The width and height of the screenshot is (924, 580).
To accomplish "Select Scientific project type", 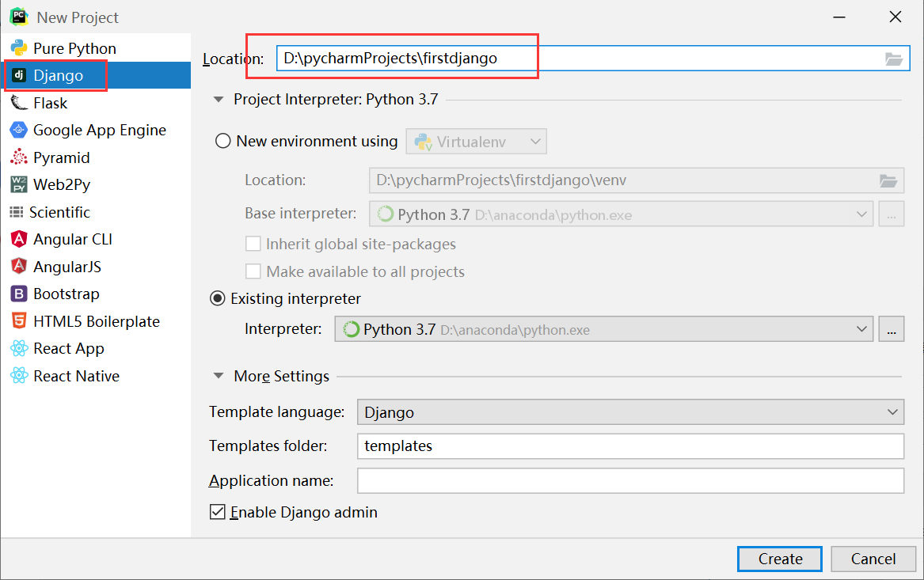I will pyautogui.click(x=96, y=212).
